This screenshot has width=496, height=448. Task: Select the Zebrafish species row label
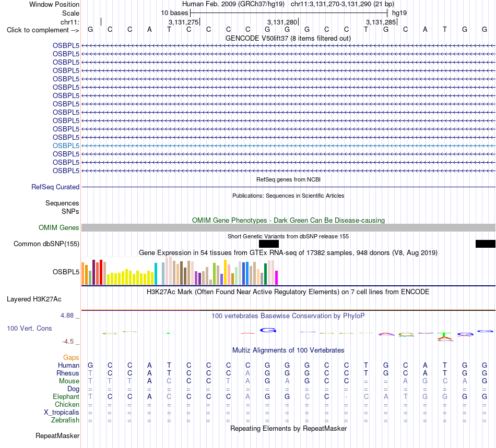[x=65, y=420]
